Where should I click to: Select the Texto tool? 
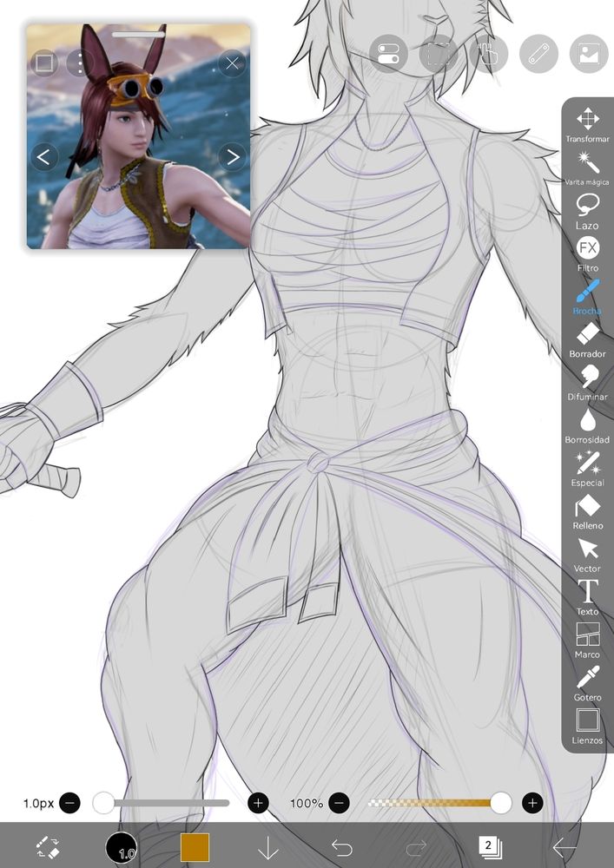click(587, 598)
